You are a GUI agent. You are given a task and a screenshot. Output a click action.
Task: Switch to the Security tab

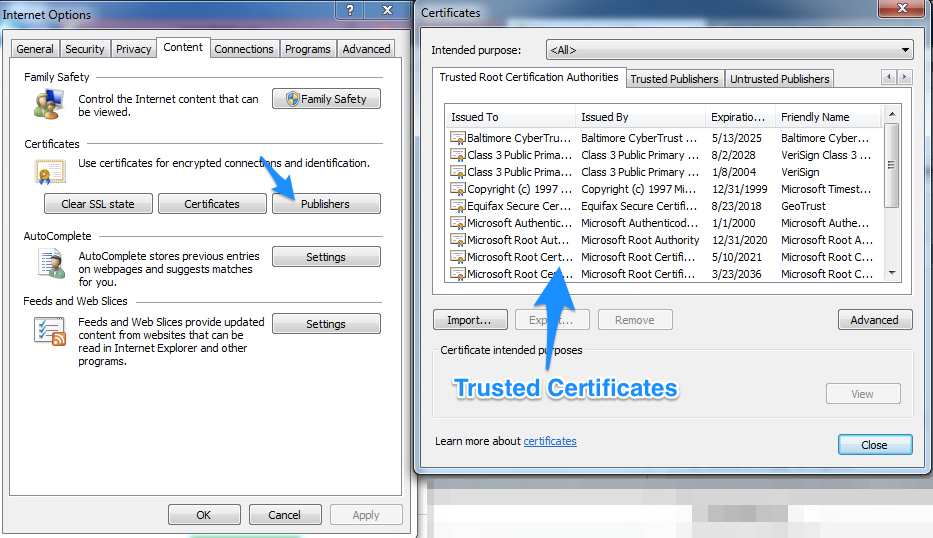(84, 49)
